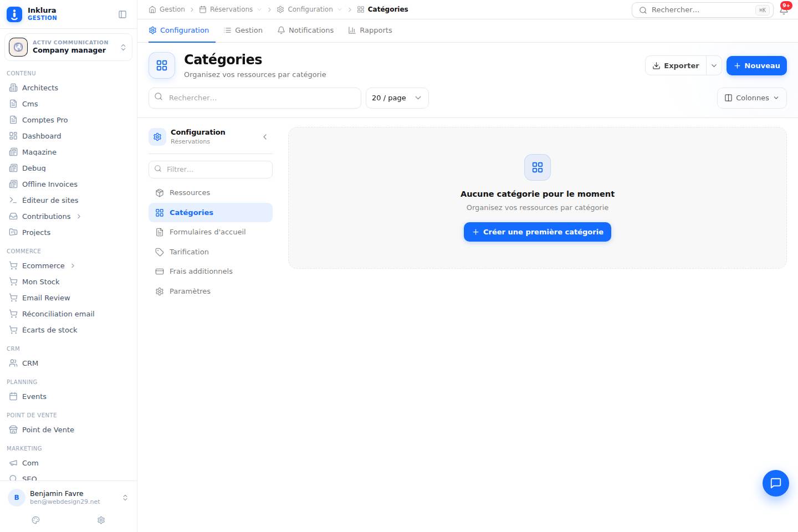Select Paramètres menu item

(x=211, y=291)
